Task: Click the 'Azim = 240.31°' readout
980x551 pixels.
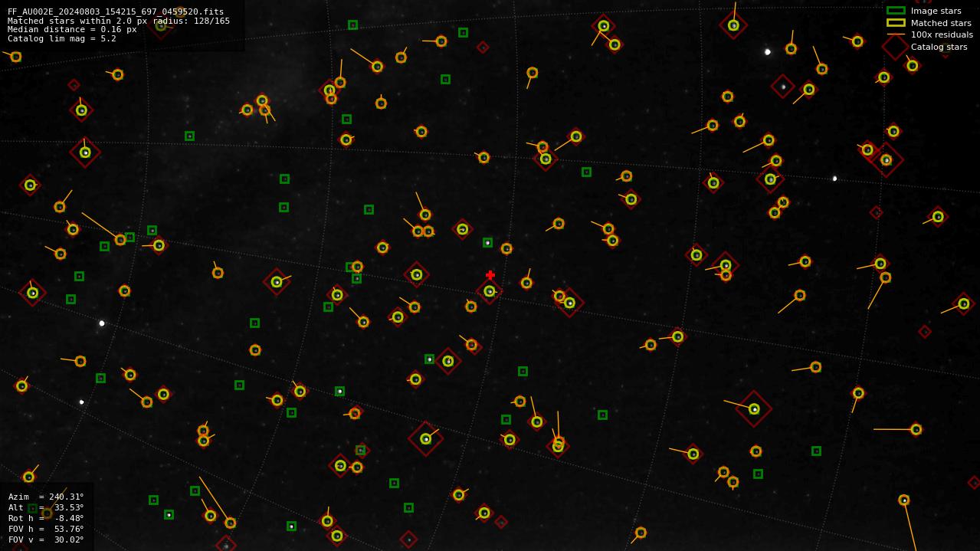Action: [46, 497]
